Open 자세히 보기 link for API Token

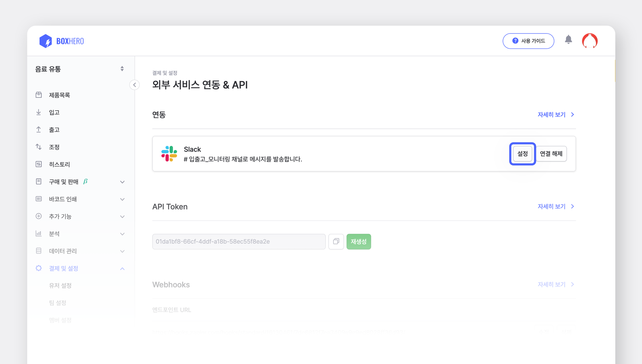[x=556, y=206]
